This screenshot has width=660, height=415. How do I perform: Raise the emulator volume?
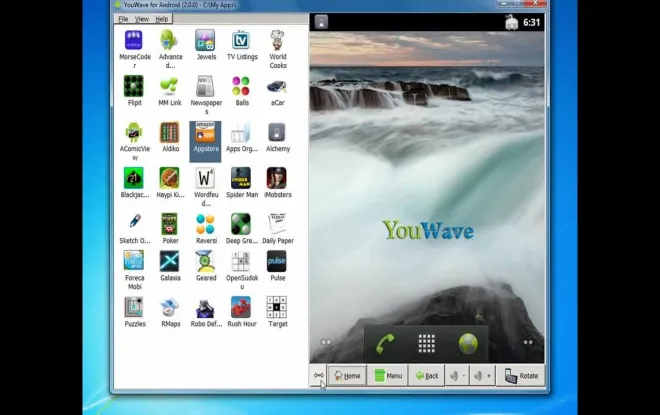point(482,375)
